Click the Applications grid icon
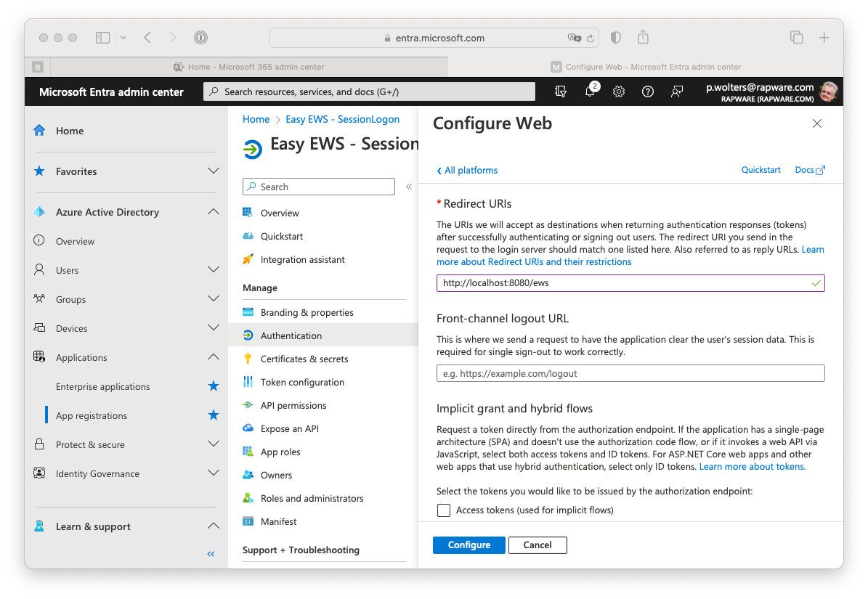 [39, 356]
